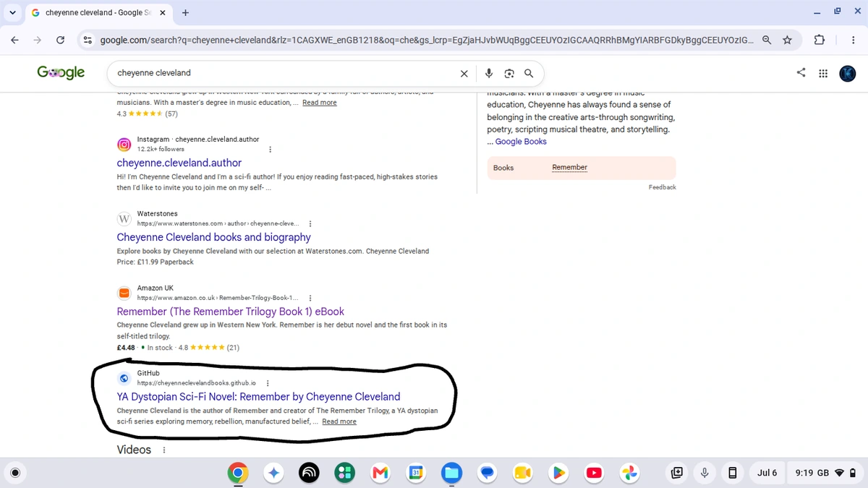Open Play Store from the shelf
868x488 pixels.
558,473
